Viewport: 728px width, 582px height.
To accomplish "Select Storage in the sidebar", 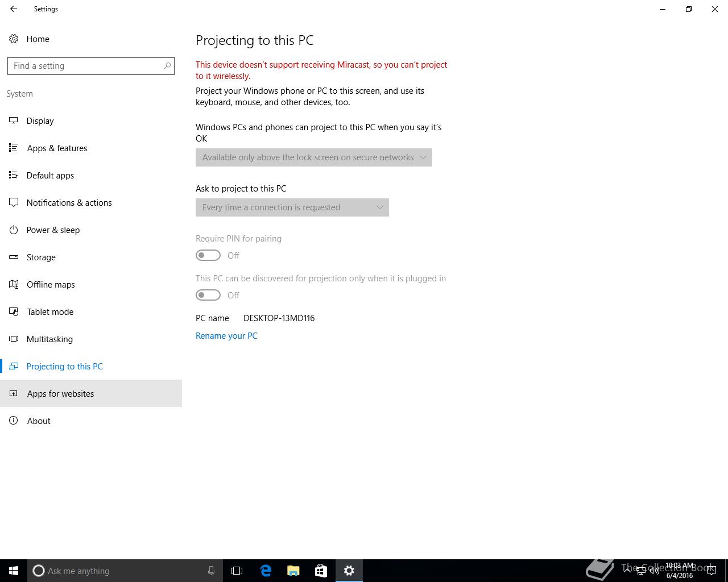I will [x=91, y=257].
